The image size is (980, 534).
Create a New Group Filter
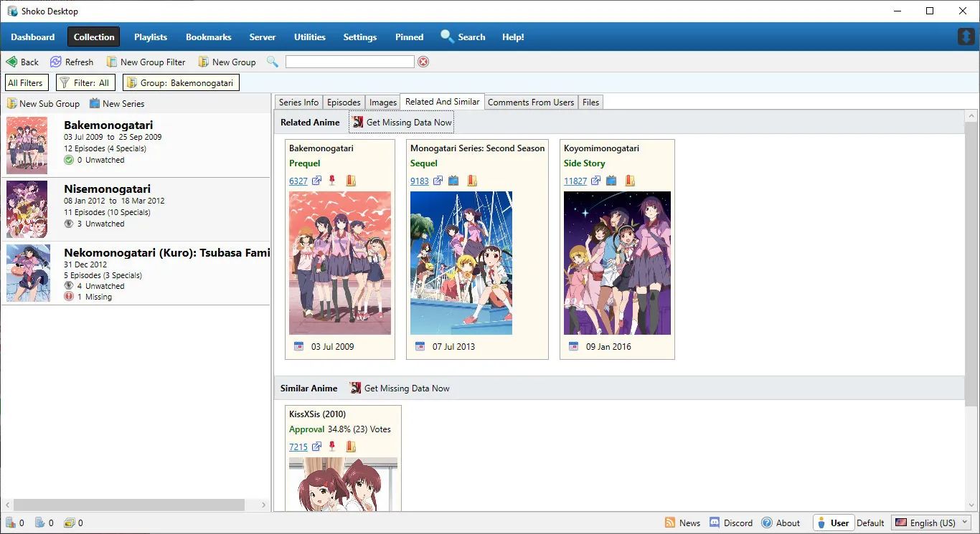click(146, 62)
